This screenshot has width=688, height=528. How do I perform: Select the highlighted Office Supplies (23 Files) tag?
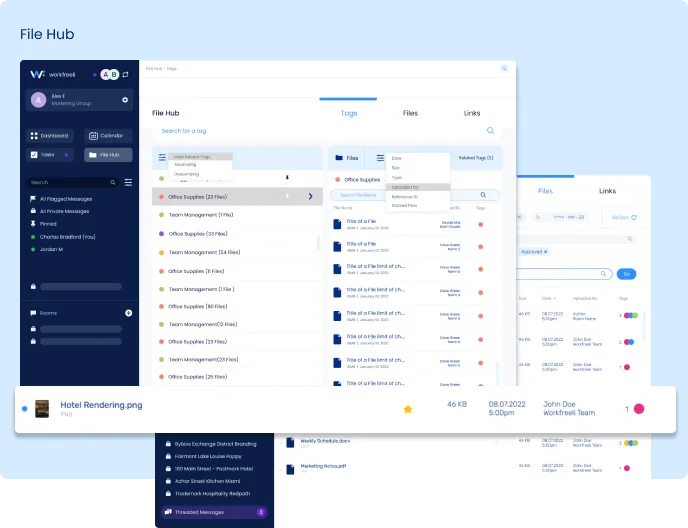[237, 197]
